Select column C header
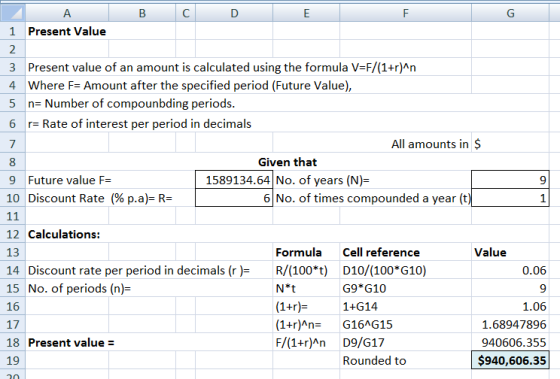The height and width of the screenshot is (379, 560). (185, 13)
